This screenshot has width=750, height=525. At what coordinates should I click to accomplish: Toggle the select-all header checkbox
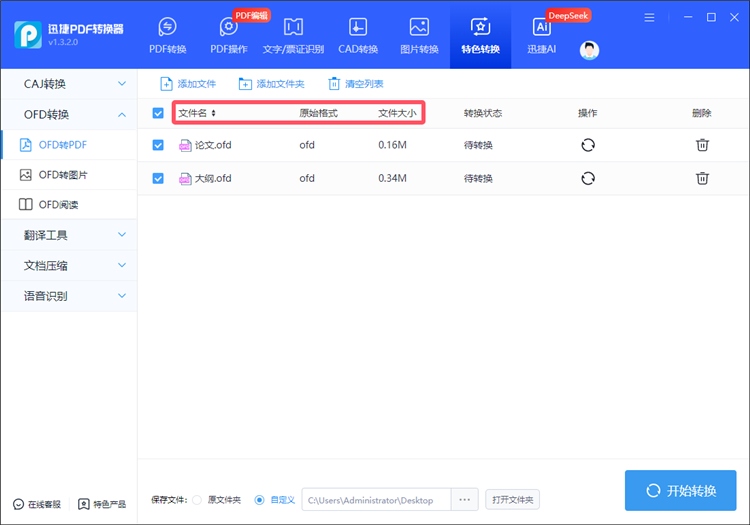[158, 113]
